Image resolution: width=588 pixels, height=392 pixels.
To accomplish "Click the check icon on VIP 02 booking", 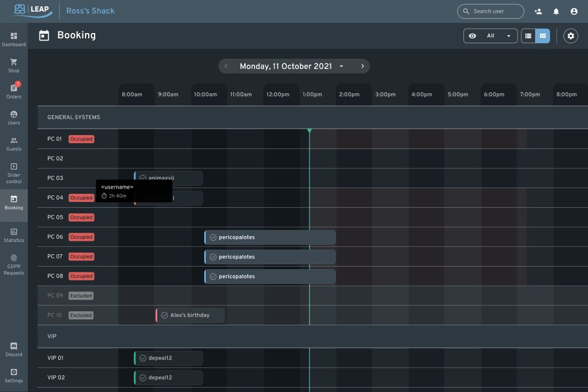I will [143, 378].
